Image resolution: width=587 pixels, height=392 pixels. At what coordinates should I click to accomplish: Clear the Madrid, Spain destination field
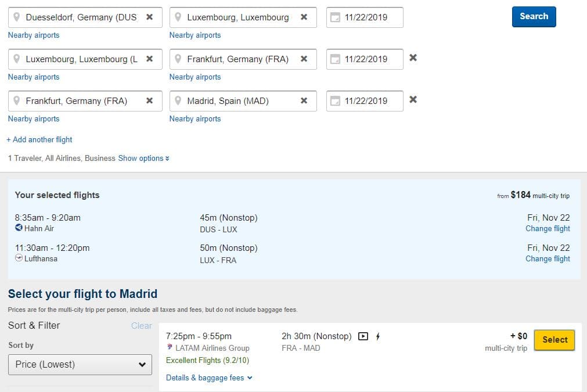pyautogui.click(x=304, y=101)
